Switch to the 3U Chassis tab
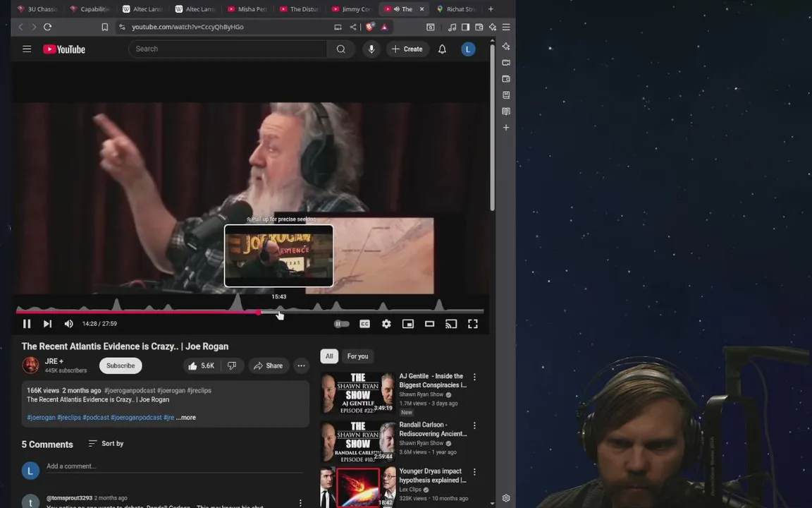 click(39, 8)
